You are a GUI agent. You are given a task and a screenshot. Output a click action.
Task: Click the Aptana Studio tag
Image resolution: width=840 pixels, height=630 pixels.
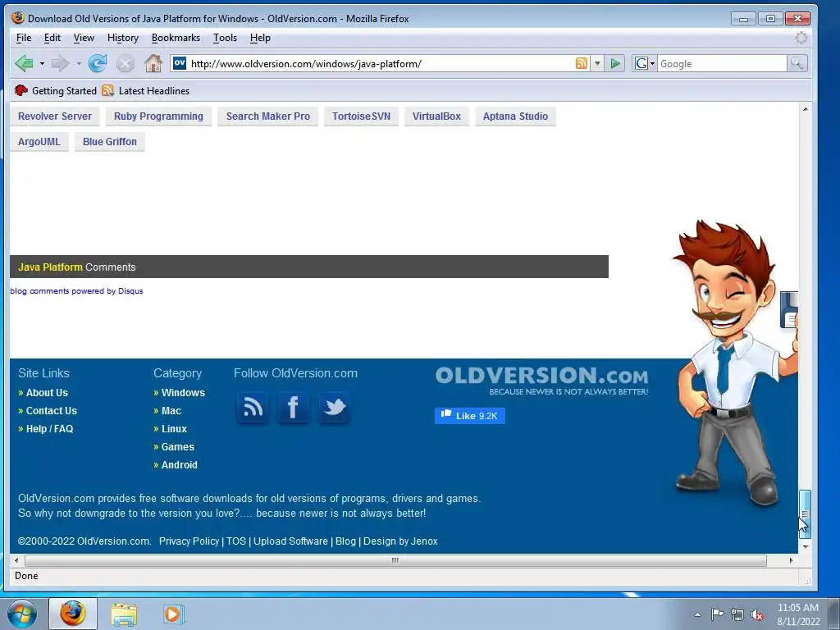point(515,116)
